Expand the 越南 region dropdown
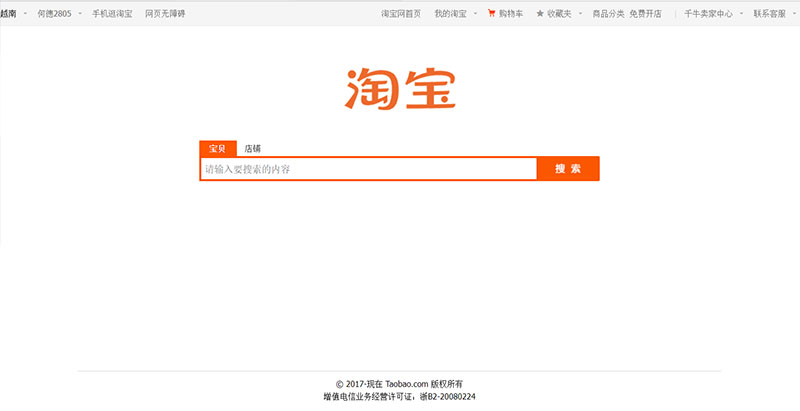800x411 pixels. (25, 14)
